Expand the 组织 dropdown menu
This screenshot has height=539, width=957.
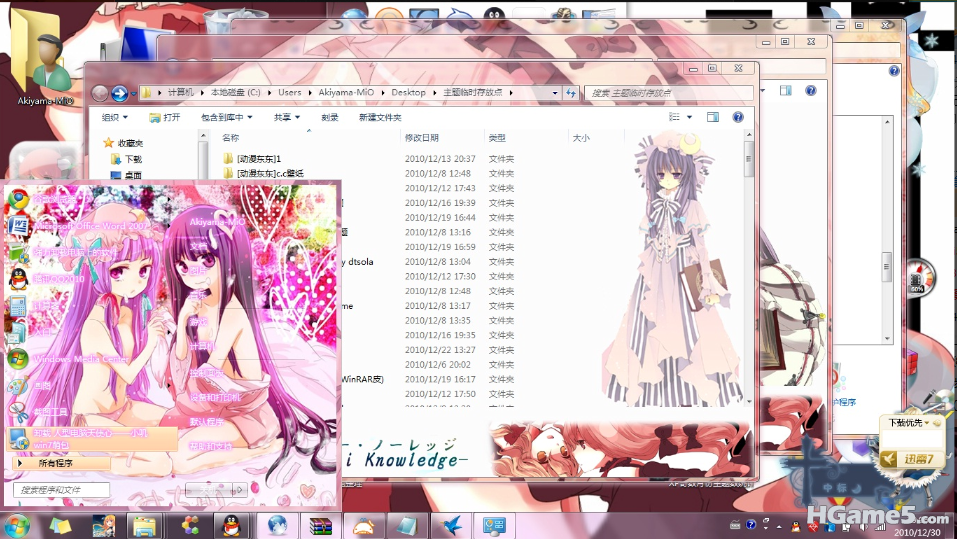pos(115,117)
